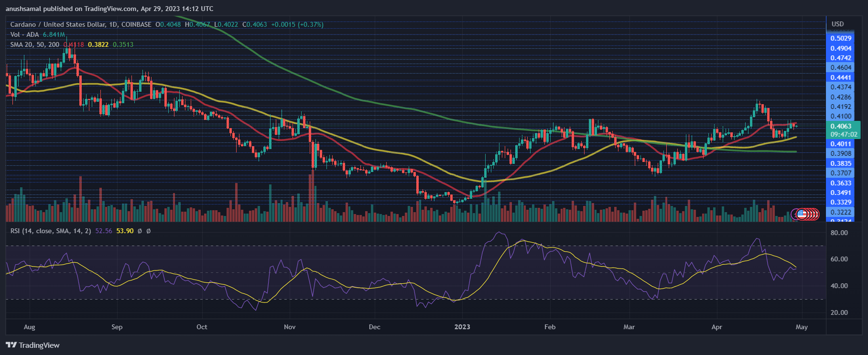
Task: Open the USD currency selector on price axis
Action: pyautogui.click(x=837, y=24)
